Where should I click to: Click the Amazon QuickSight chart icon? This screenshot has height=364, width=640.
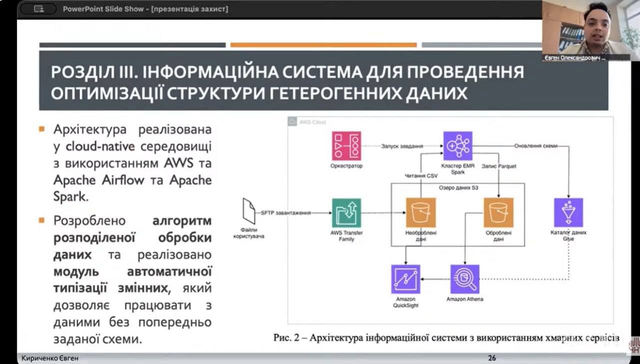405,279
